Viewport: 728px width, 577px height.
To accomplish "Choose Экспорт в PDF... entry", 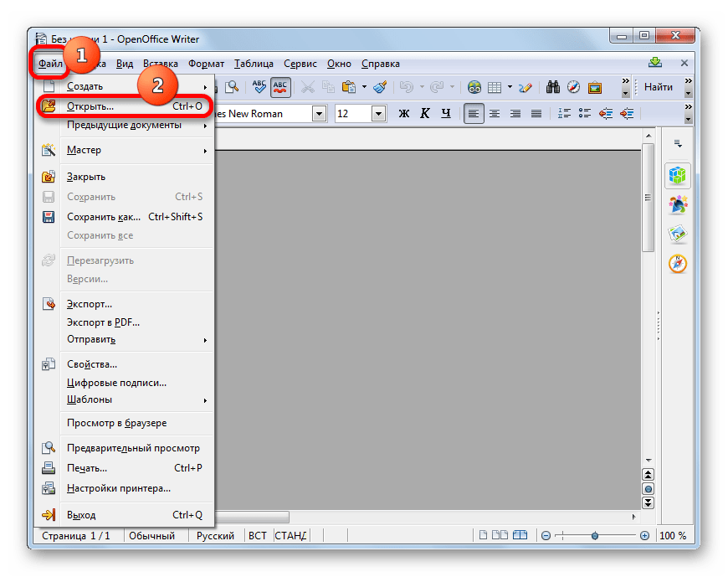I will coord(125,322).
